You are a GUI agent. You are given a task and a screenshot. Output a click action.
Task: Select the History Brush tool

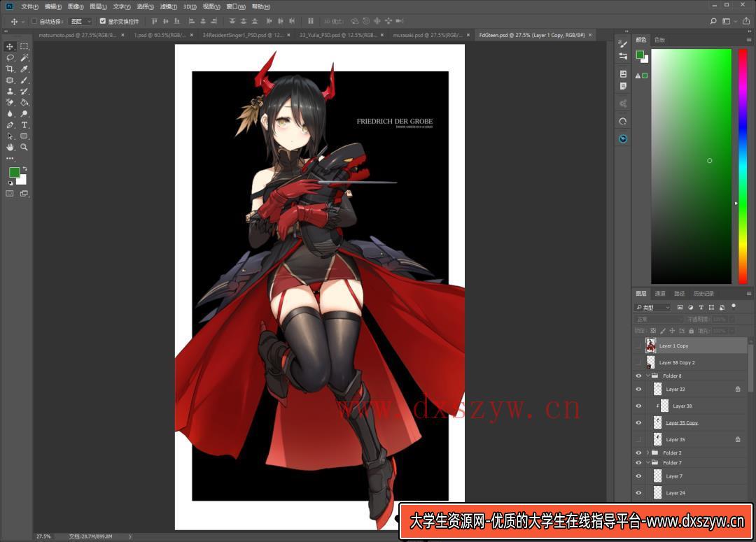[24, 91]
